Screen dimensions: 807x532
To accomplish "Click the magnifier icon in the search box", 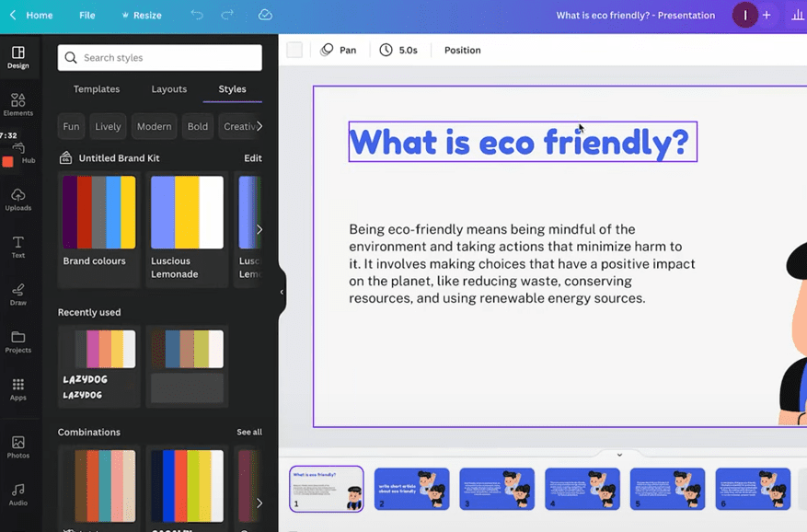I will pyautogui.click(x=71, y=58).
